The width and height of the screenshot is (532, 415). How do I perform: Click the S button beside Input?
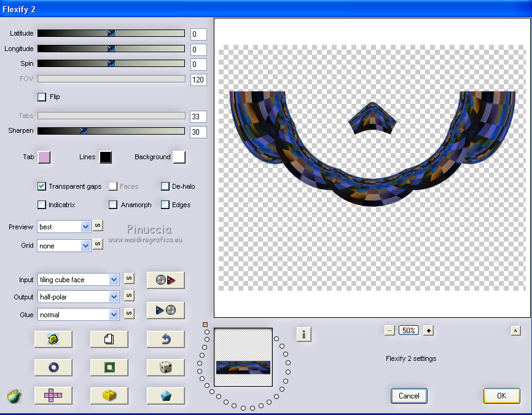(x=129, y=279)
